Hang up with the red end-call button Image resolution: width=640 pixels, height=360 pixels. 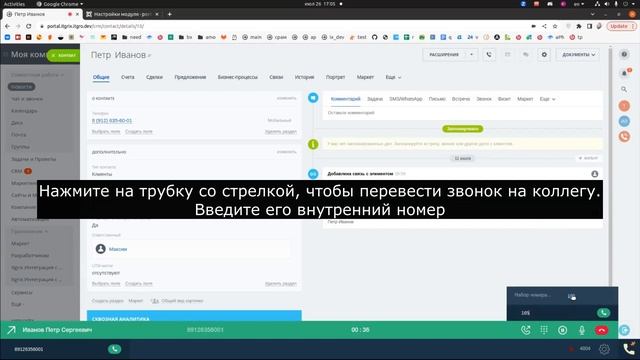601,330
